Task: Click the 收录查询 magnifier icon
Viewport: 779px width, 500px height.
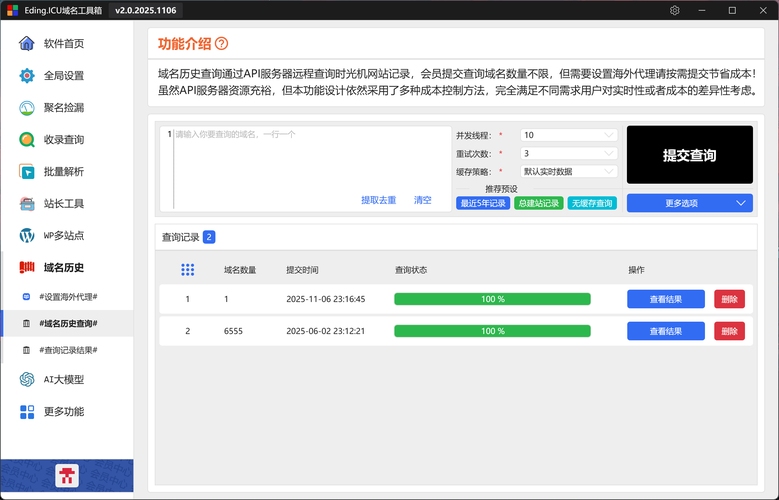Action: coord(27,140)
